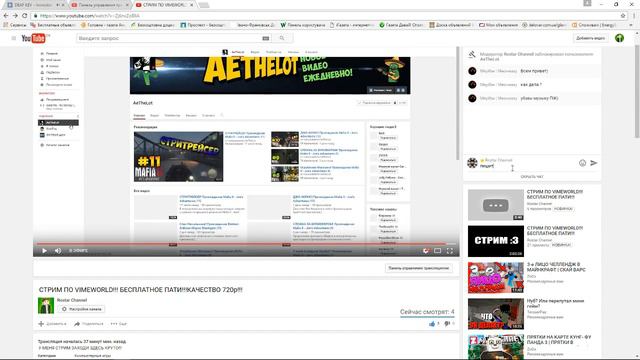Open a new browser tab
The image size is (640, 360).
[204, 5]
